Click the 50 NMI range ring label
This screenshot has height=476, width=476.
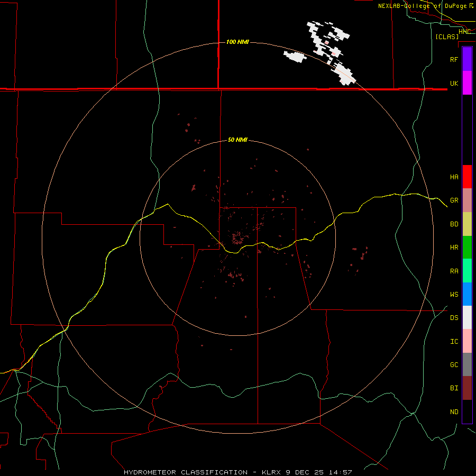pos(237,140)
